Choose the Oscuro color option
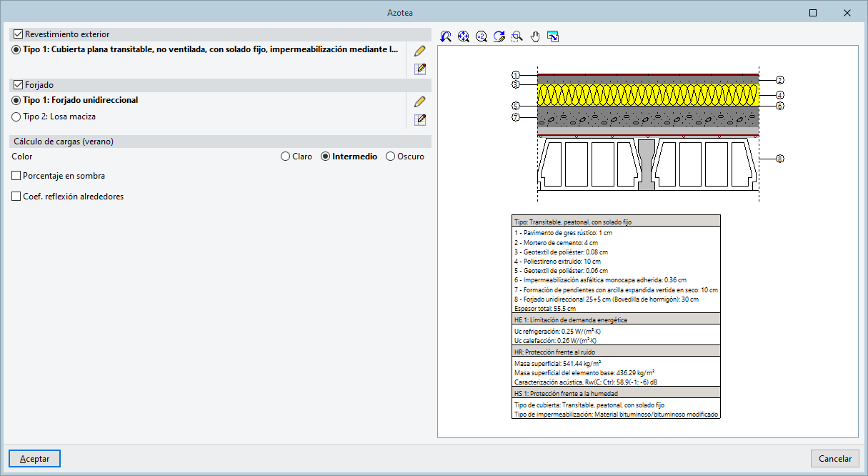868x476 pixels. click(x=390, y=157)
